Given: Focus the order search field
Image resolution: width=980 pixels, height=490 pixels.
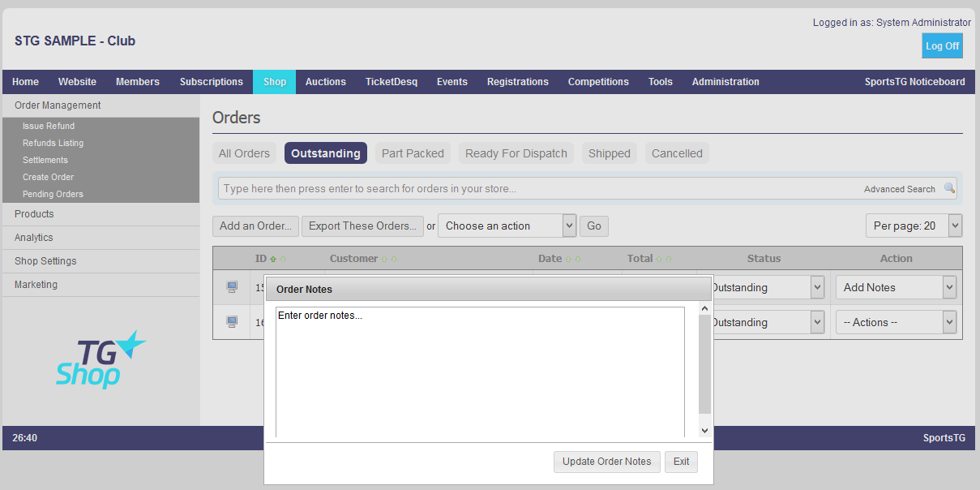Looking at the screenshot, I should (588, 188).
